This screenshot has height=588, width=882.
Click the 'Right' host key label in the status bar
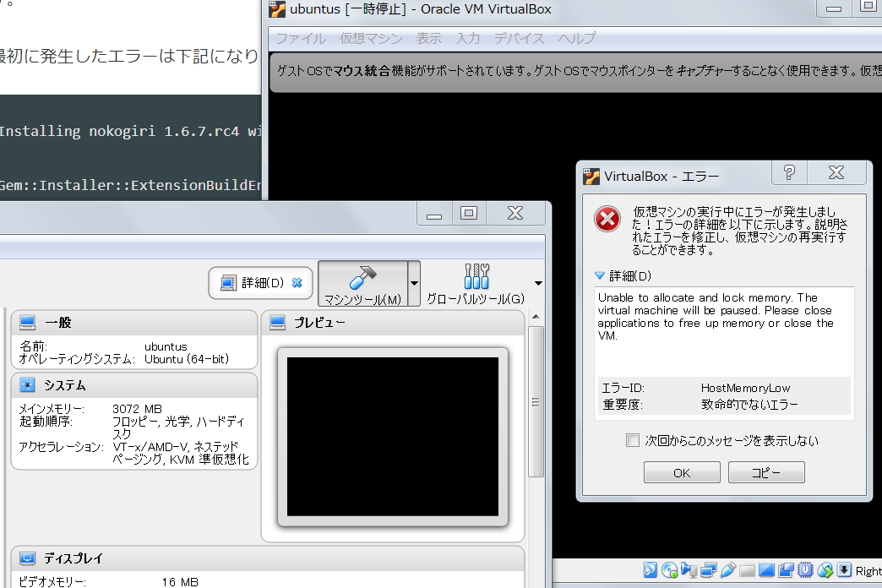click(x=868, y=571)
